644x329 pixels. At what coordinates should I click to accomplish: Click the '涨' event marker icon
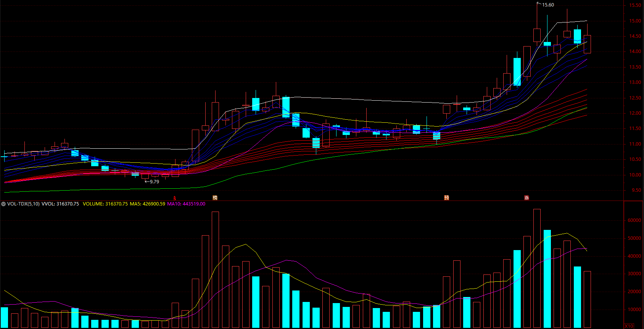click(x=526, y=198)
